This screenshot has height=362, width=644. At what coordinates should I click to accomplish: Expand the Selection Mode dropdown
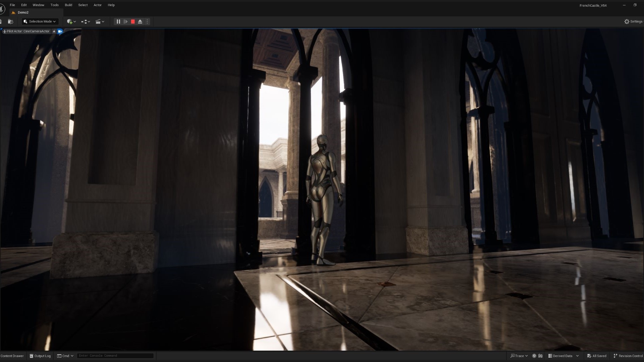point(40,21)
